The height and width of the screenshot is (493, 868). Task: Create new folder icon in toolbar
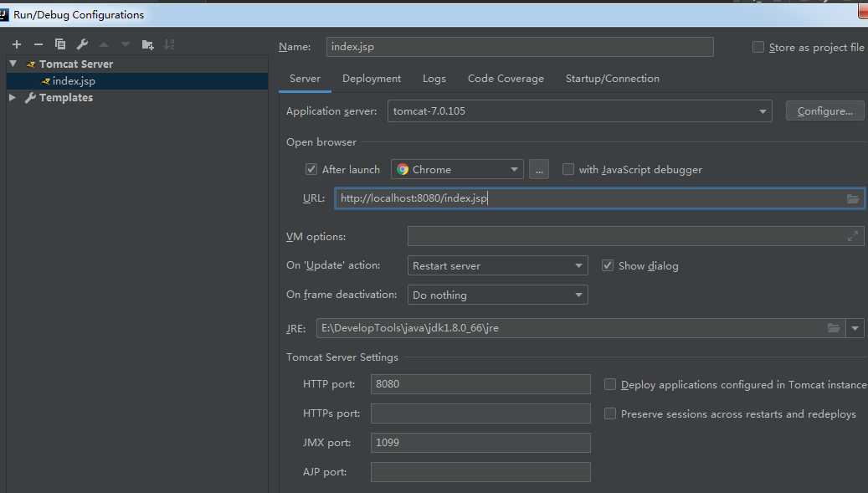(147, 45)
